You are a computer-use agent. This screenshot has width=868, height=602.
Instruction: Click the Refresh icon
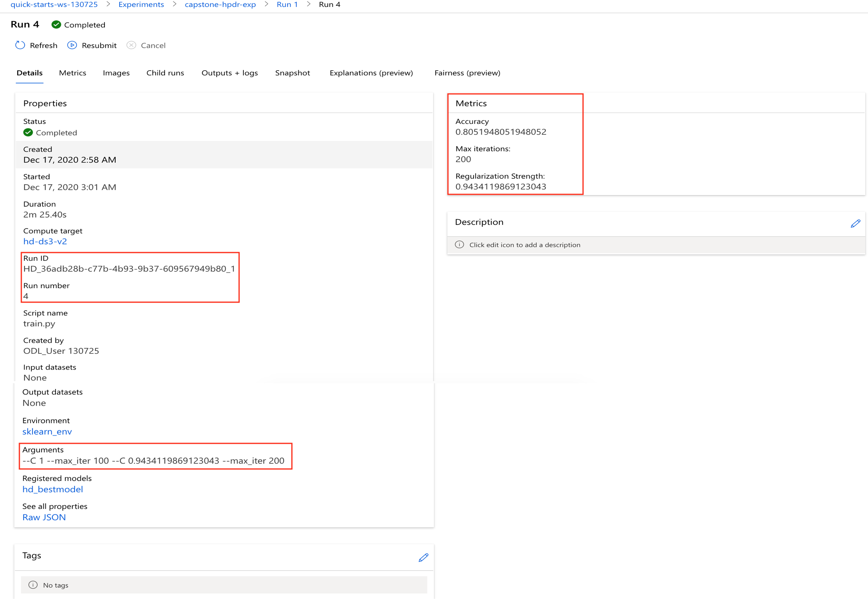tap(20, 45)
